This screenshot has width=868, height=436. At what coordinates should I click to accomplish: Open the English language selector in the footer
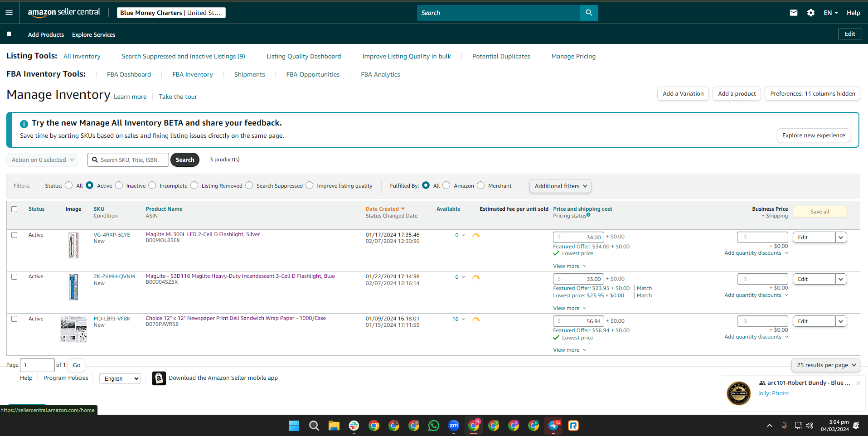coord(120,378)
